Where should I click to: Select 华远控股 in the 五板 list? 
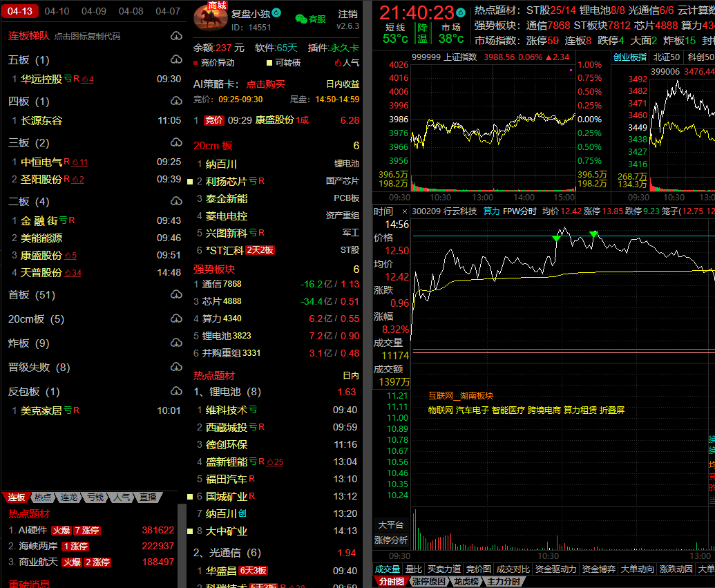click(41, 79)
